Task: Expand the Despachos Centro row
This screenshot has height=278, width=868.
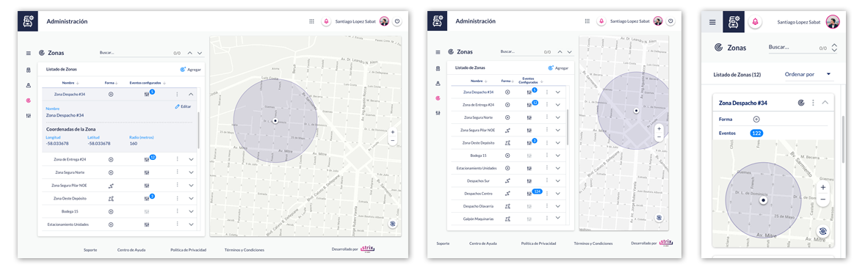Action: pyautogui.click(x=558, y=194)
